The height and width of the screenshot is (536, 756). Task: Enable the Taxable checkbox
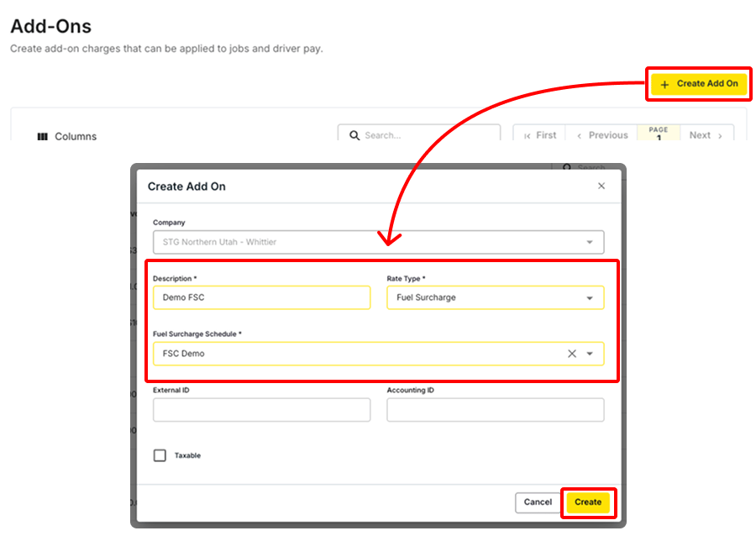pyautogui.click(x=160, y=455)
